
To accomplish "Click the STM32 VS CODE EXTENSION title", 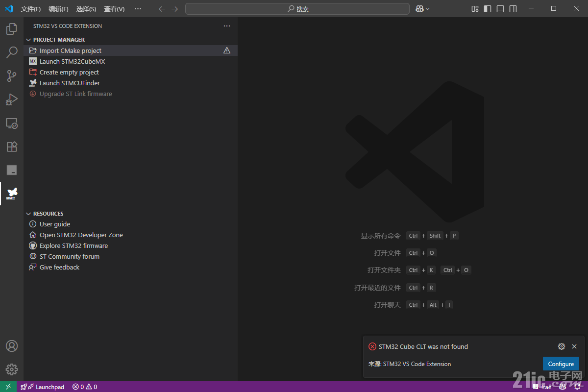I will (x=68, y=26).
